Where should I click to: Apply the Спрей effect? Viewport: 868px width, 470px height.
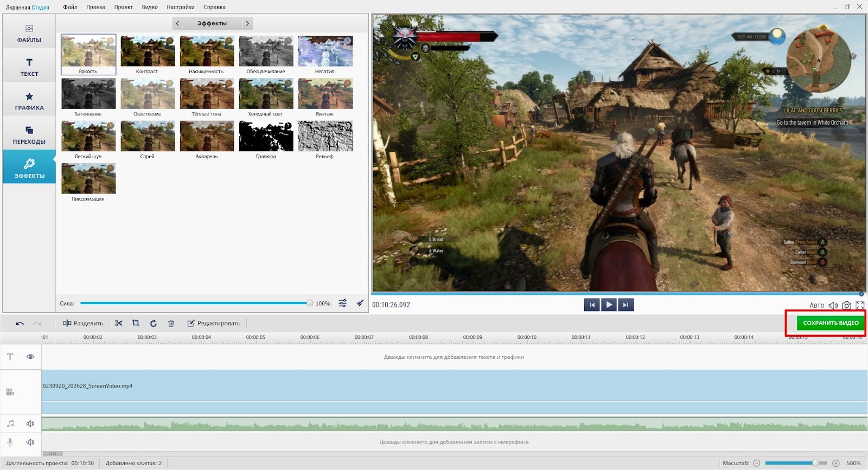click(x=148, y=139)
